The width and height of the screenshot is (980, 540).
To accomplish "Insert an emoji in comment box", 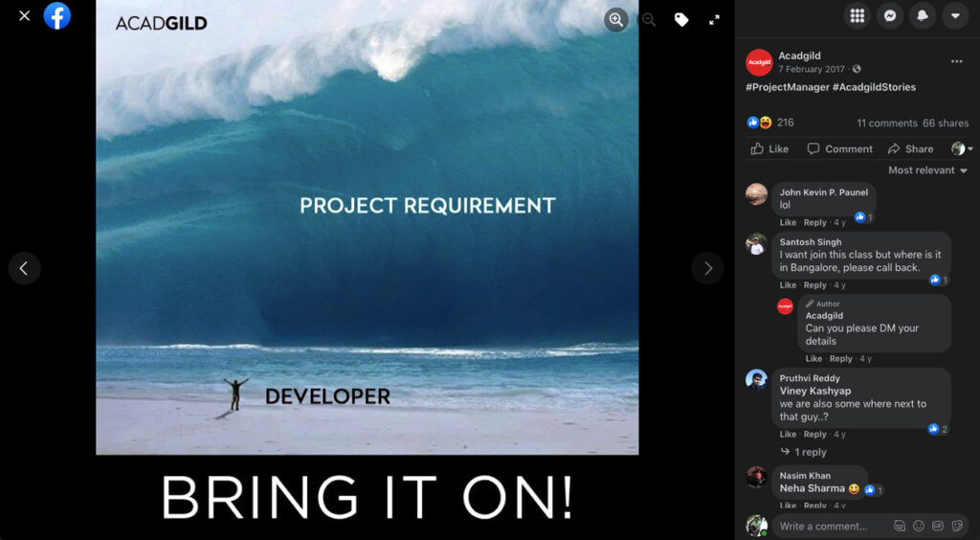I will coord(919,526).
